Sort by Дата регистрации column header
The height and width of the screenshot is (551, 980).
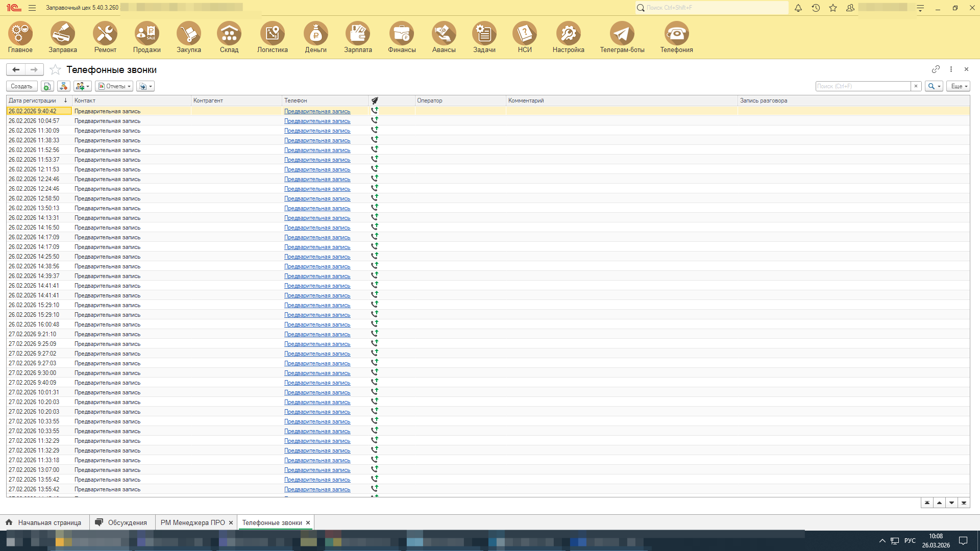[x=33, y=101]
